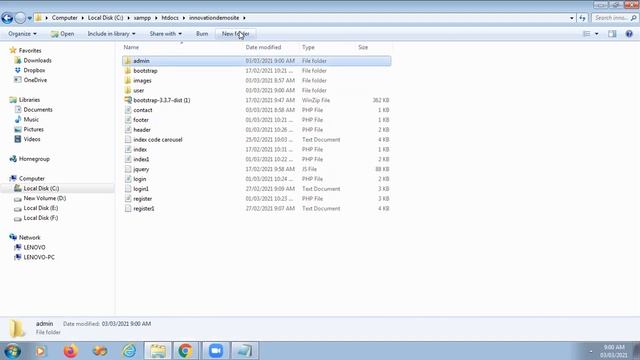This screenshot has width=640, height=360.
Task: Select the bootstrap folder
Action: (x=256, y=71)
